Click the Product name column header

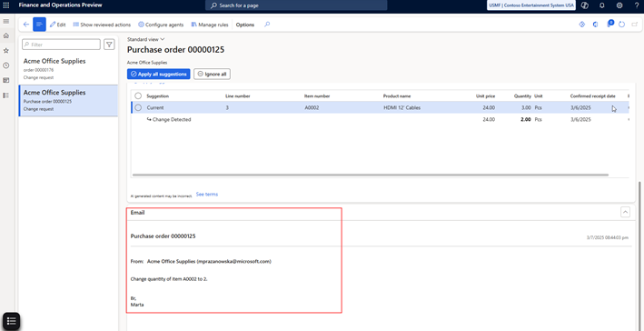(x=397, y=95)
